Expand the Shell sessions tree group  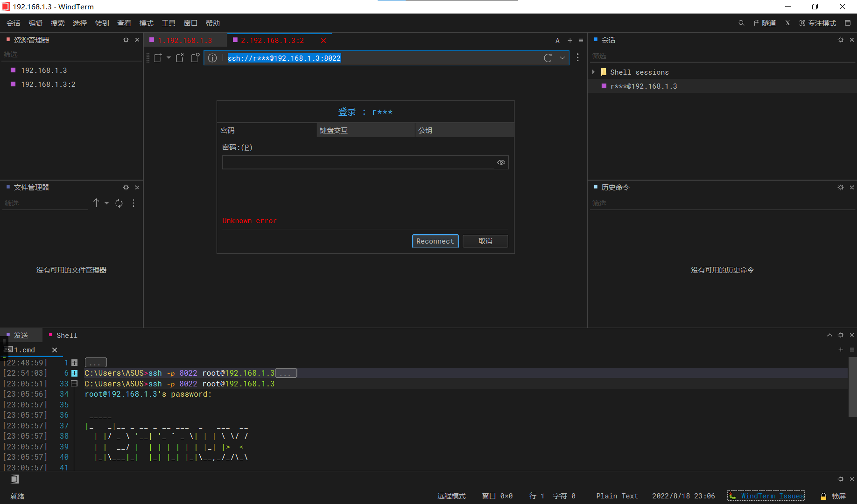[x=593, y=72]
